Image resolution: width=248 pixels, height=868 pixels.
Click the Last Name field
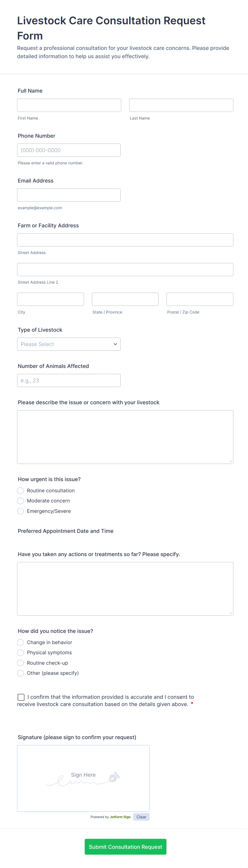(x=181, y=105)
